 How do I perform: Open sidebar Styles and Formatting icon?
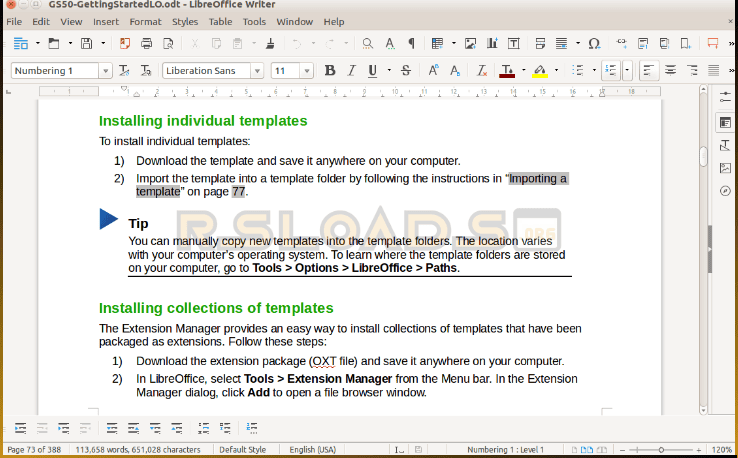coord(725,145)
